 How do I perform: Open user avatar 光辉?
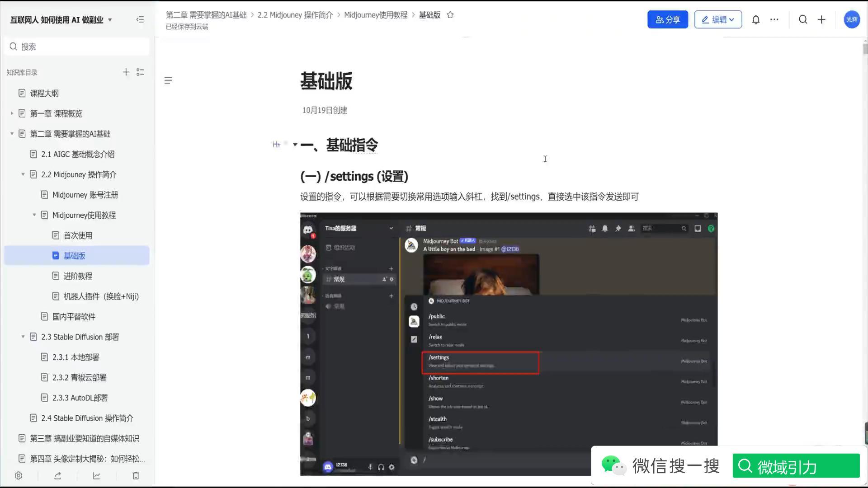coord(852,19)
